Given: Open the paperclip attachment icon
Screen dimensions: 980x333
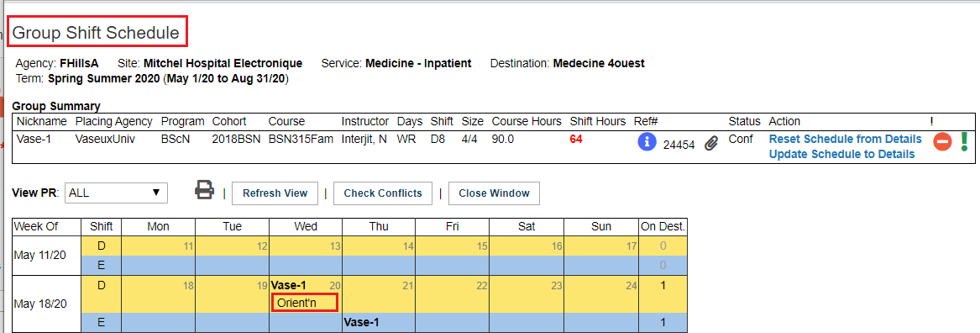Looking at the screenshot, I should 711,144.
